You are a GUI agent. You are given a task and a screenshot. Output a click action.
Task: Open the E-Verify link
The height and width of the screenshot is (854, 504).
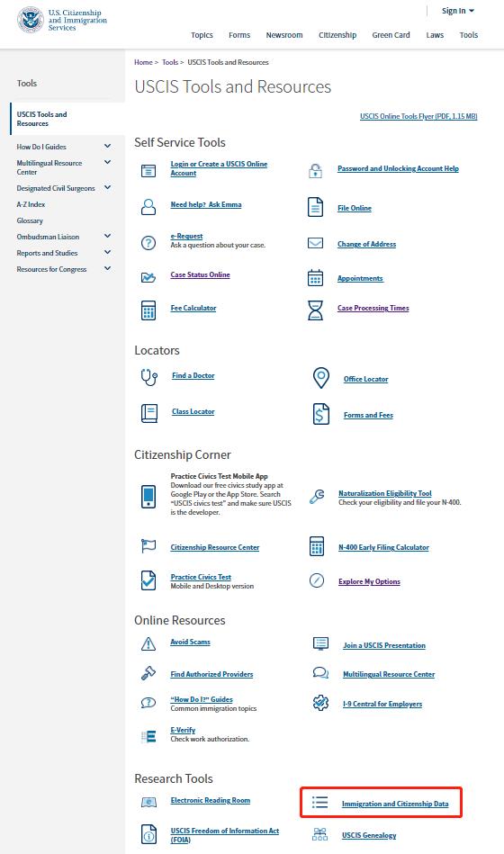coord(183,730)
